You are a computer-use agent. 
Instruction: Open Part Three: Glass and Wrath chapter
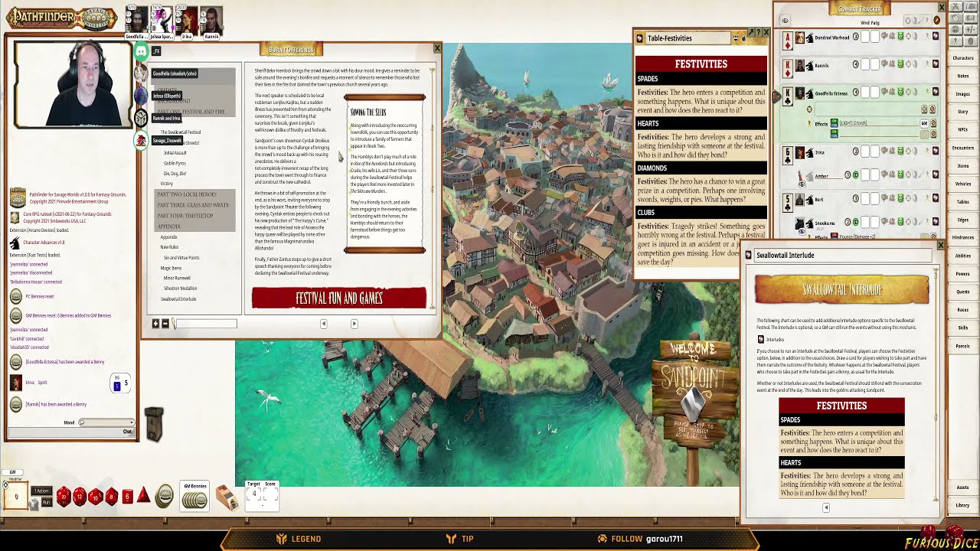point(193,205)
